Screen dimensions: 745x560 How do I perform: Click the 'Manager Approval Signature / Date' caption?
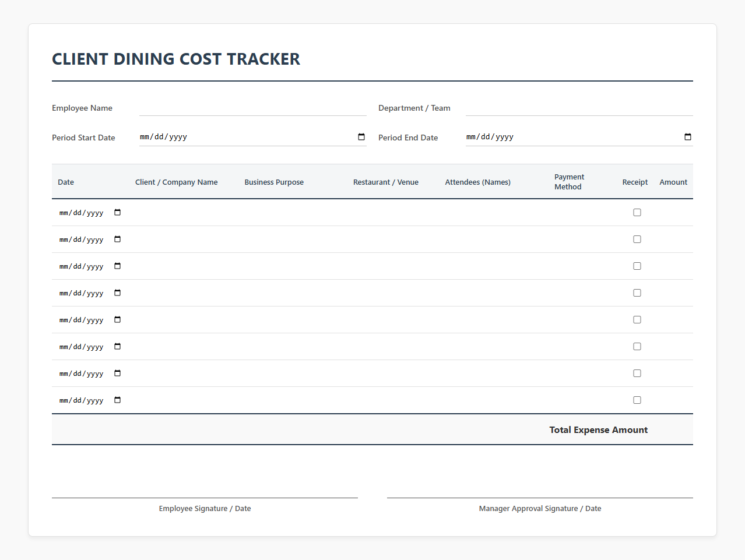540,509
